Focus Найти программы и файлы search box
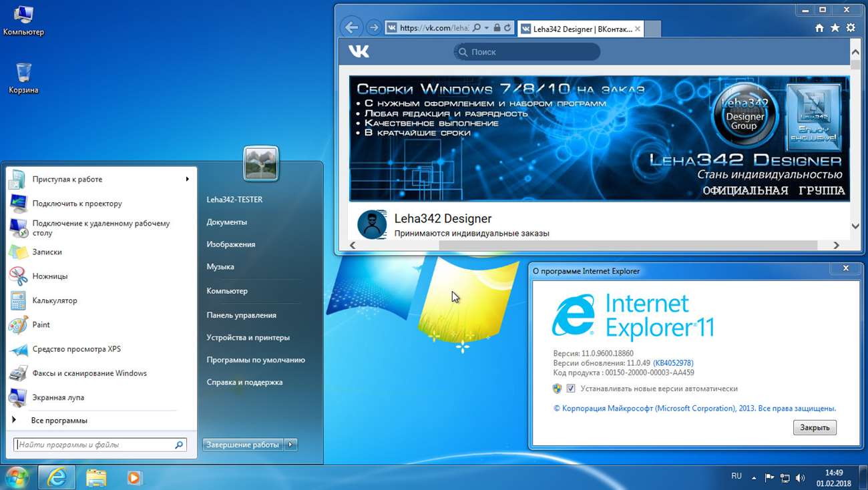This screenshot has width=868, height=490. click(x=99, y=445)
